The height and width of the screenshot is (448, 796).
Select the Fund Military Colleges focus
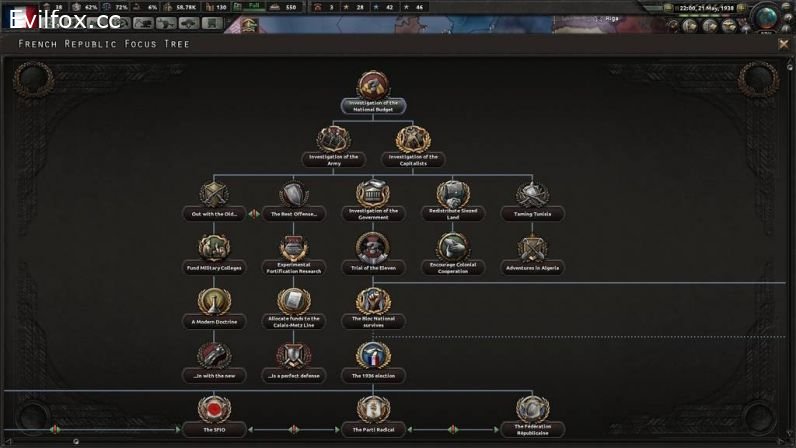213,250
